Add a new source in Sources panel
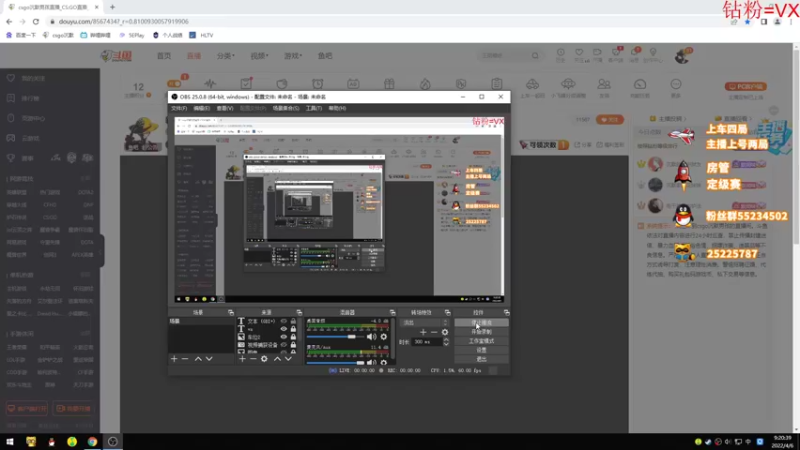 pos(242,359)
